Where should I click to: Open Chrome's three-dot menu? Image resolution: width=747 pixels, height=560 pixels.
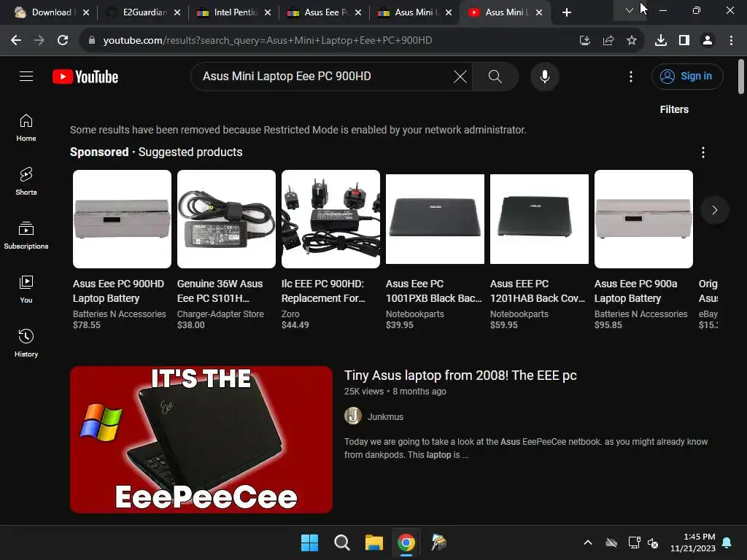(x=731, y=41)
